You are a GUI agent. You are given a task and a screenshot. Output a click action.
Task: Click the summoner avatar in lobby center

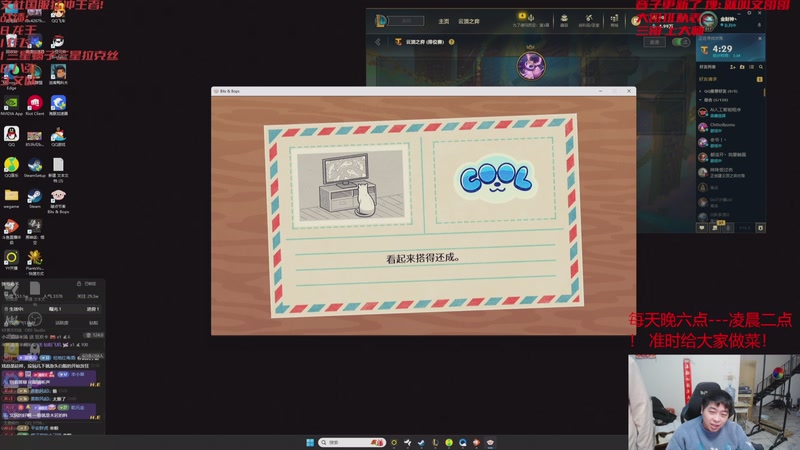click(x=531, y=66)
